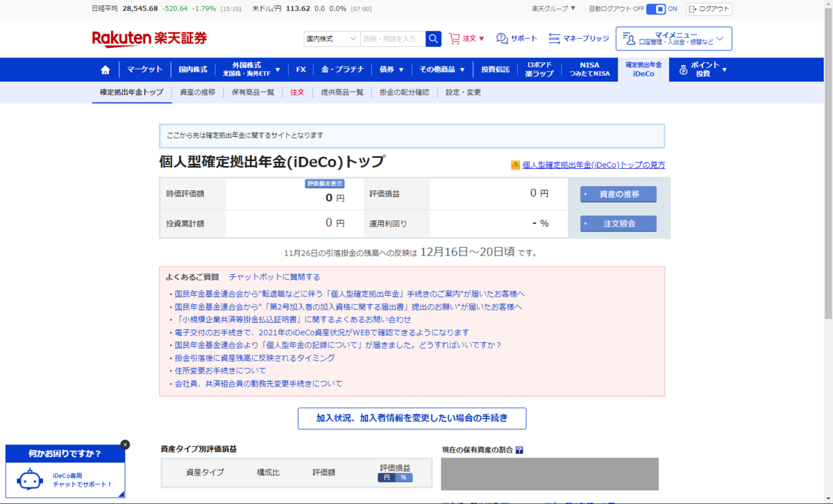
Task: Open 個人型確定拠出年金(iDeCo)トップの見方 link
Action: tap(594, 165)
